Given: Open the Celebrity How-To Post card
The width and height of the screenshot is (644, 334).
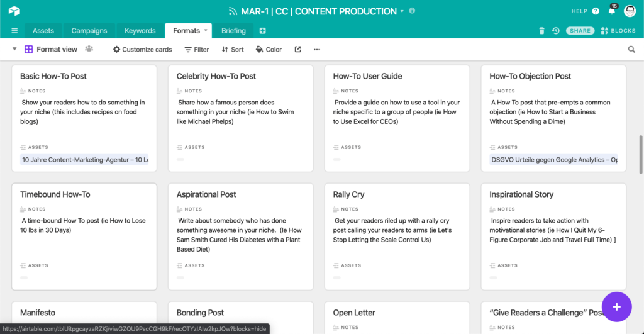Looking at the screenshot, I should (241, 118).
